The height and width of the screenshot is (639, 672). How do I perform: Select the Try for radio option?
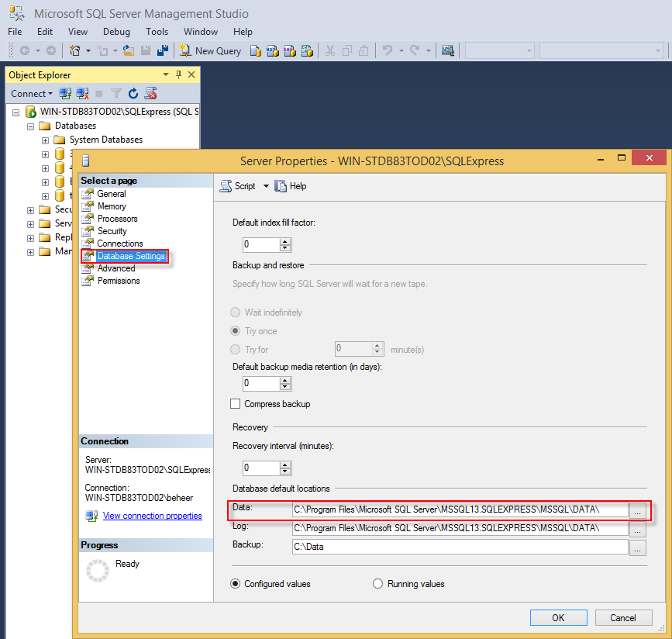tap(236, 350)
